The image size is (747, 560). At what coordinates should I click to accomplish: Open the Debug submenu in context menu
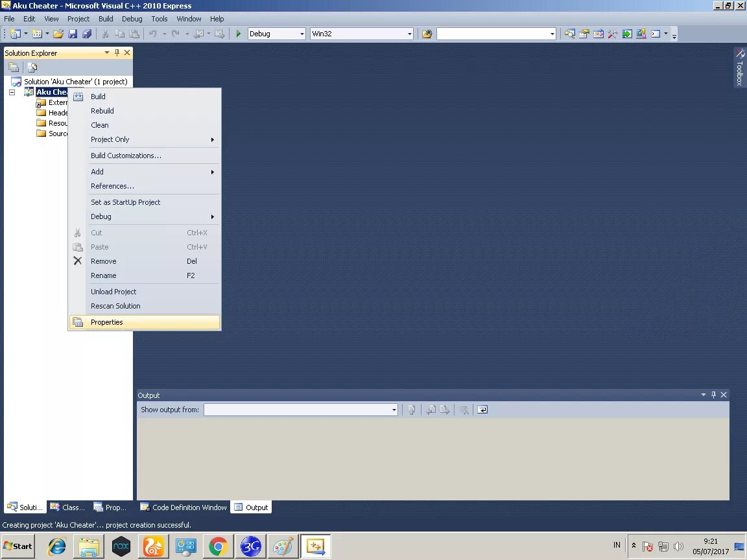145,216
